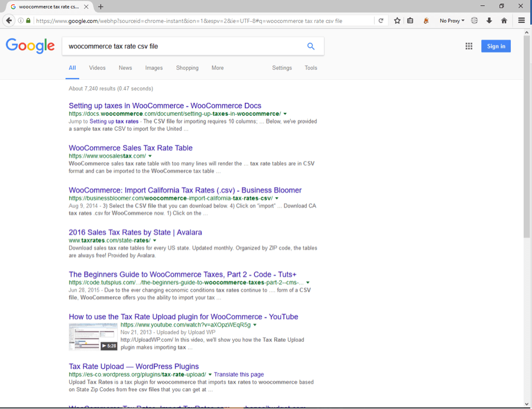Open the hamburger browser menu

tap(522, 21)
